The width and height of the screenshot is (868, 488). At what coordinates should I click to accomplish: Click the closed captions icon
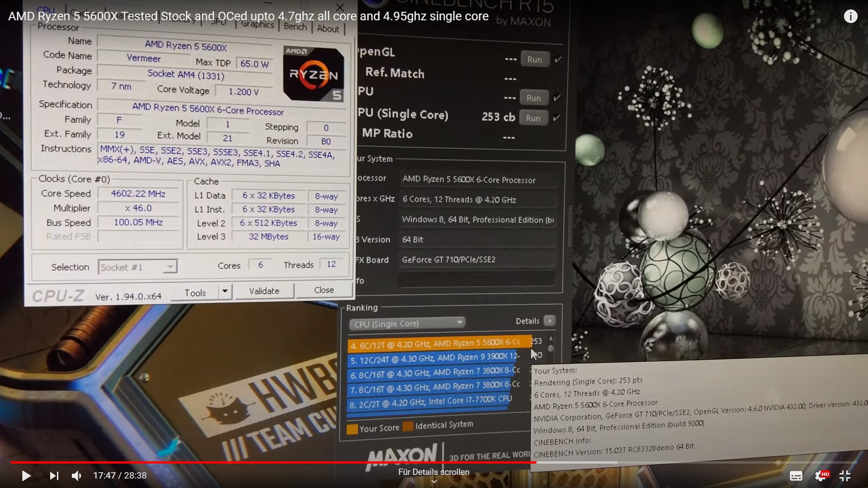click(x=796, y=475)
